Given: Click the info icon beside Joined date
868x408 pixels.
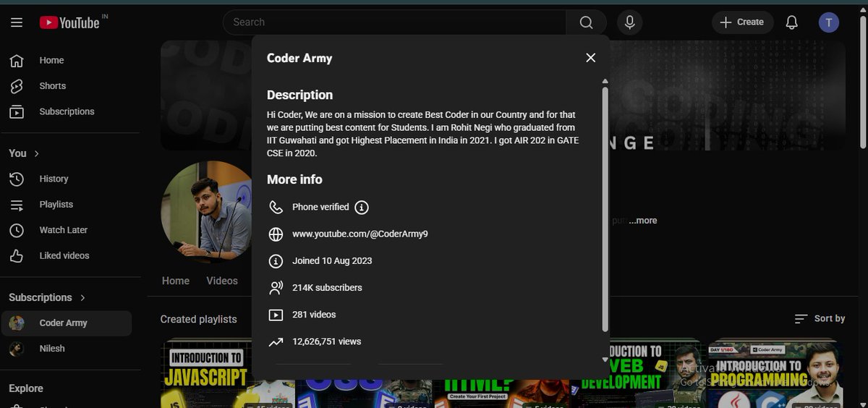Looking at the screenshot, I should [x=276, y=261].
